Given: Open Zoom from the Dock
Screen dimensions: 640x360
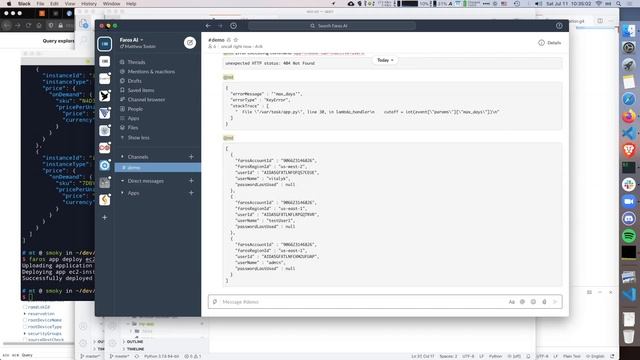Looking at the screenshot, I should point(629,201).
